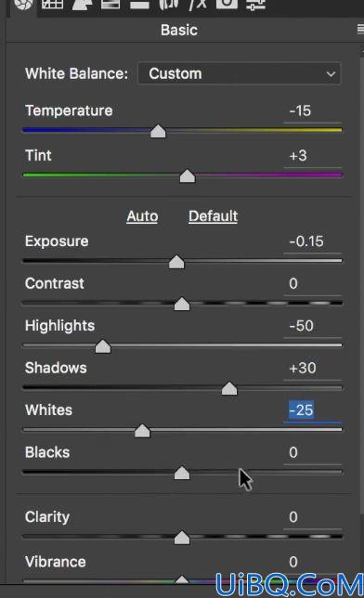The height and width of the screenshot is (598, 364).
Task: Click the Shadows slider handle
Action: click(x=229, y=389)
